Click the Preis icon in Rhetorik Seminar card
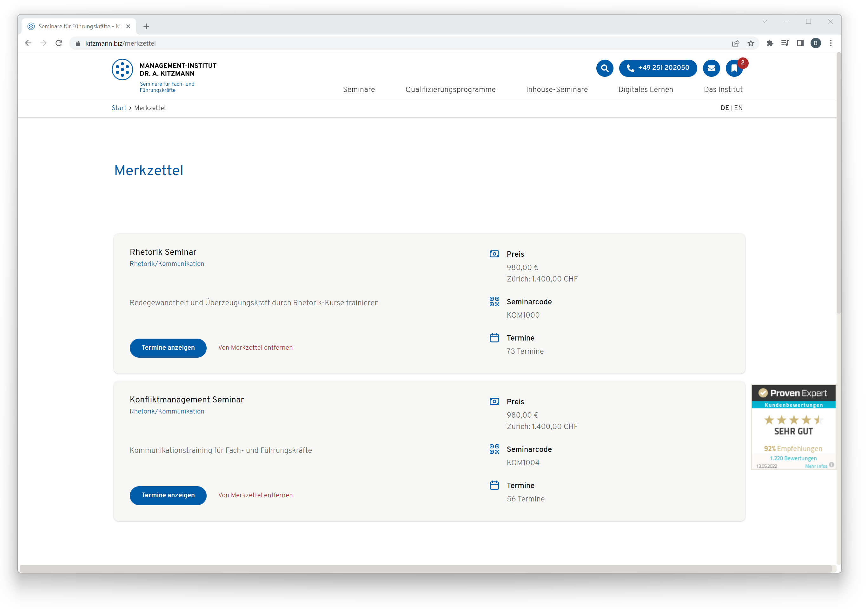 [494, 254]
